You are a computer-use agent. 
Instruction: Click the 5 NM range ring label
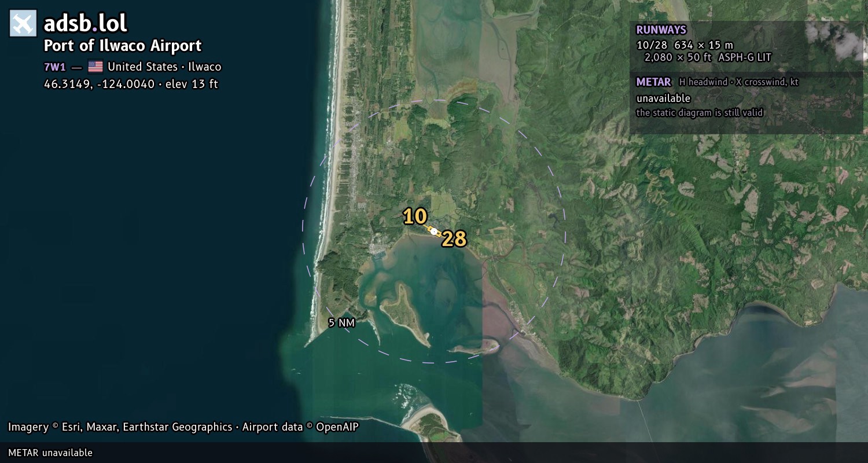coord(341,323)
